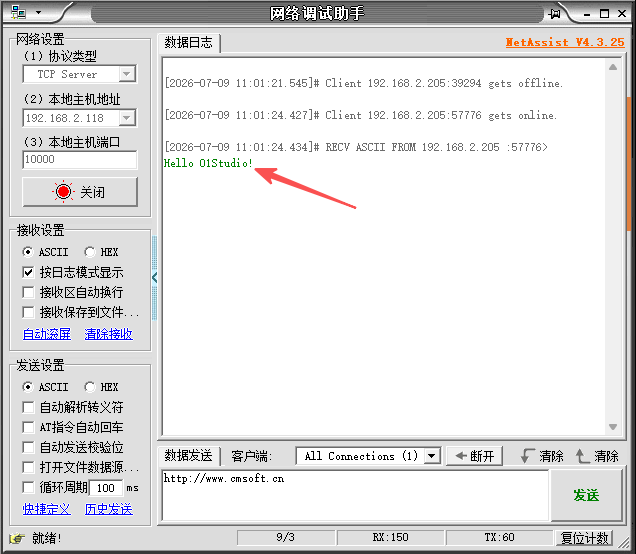Select ASCII receive mode radio
The width and height of the screenshot is (636, 554).
28,252
